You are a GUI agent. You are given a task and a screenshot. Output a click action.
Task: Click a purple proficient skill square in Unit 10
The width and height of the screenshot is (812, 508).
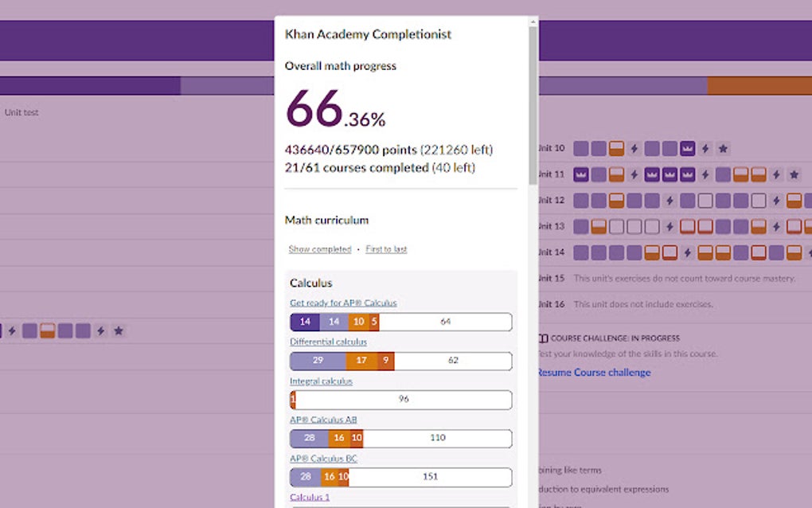pyautogui.click(x=580, y=148)
